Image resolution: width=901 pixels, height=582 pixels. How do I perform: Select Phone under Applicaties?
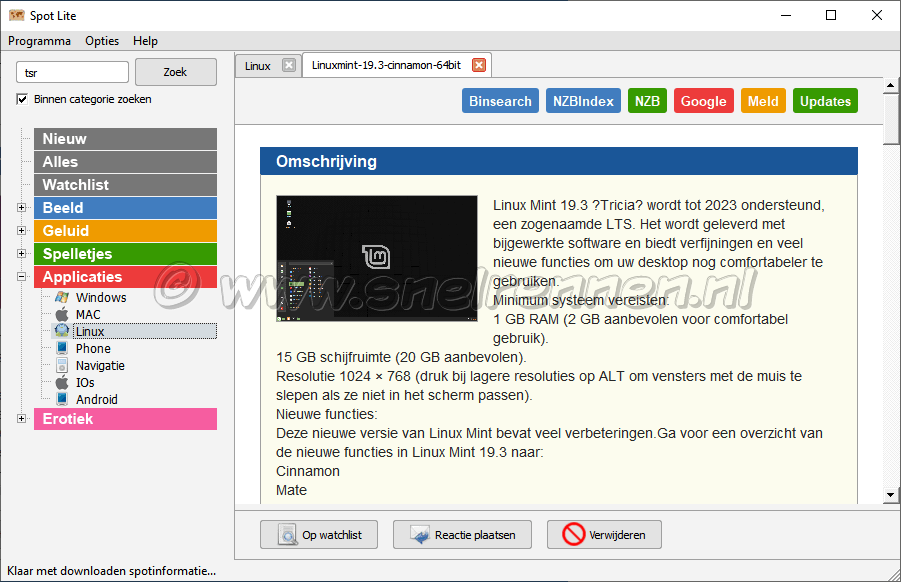93,348
